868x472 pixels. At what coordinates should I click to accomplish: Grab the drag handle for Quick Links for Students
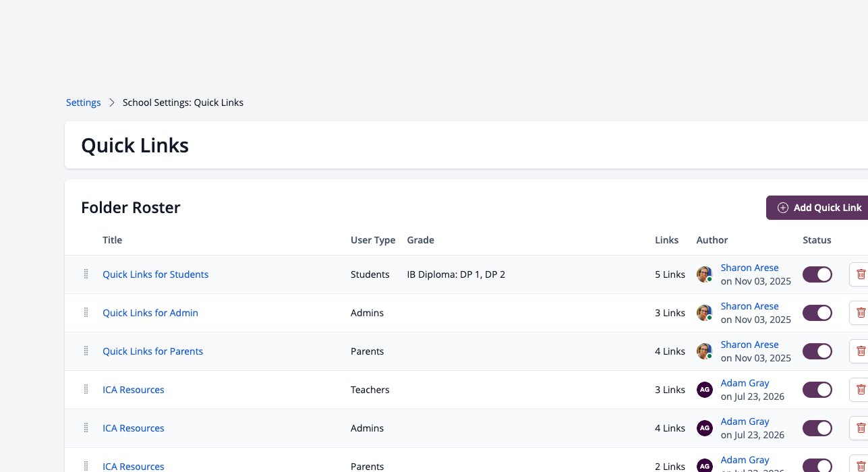[x=86, y=274]
